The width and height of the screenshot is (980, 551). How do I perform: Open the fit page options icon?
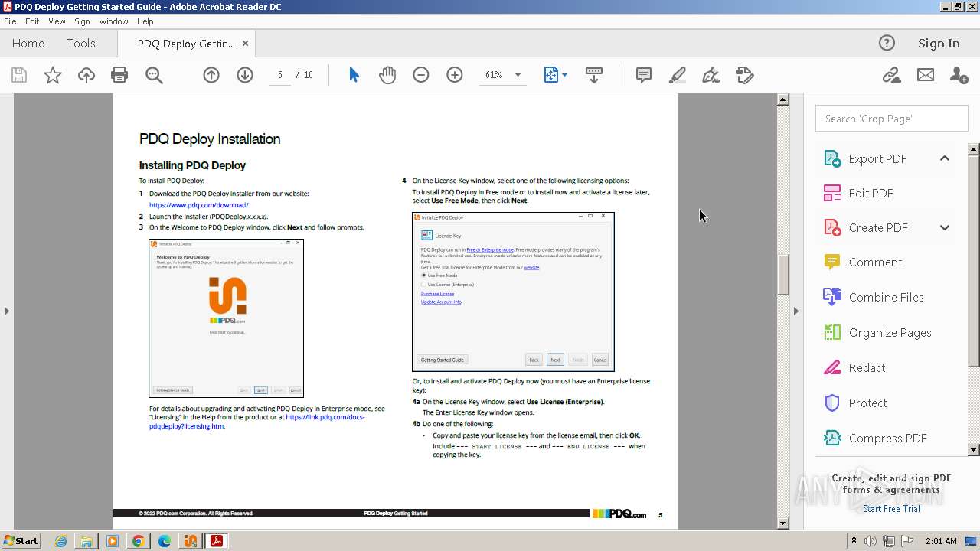(x=555, y=75)
